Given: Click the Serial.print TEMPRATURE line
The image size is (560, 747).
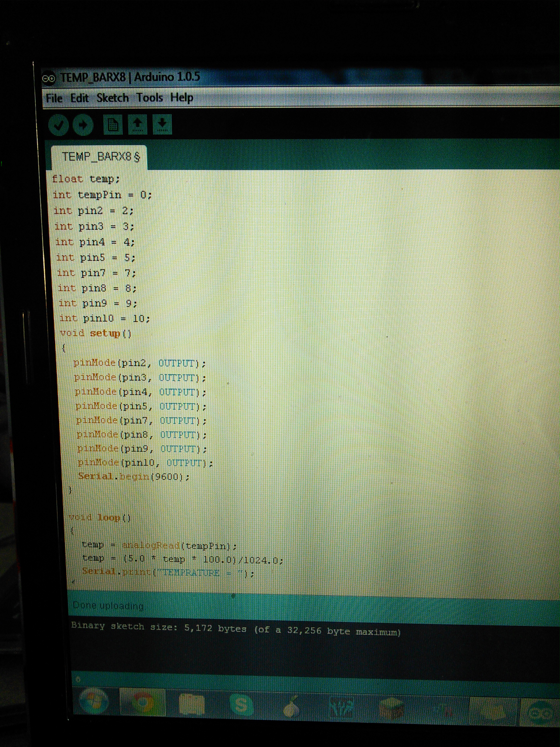Looking at the screenshot, I should coord(168,572).
